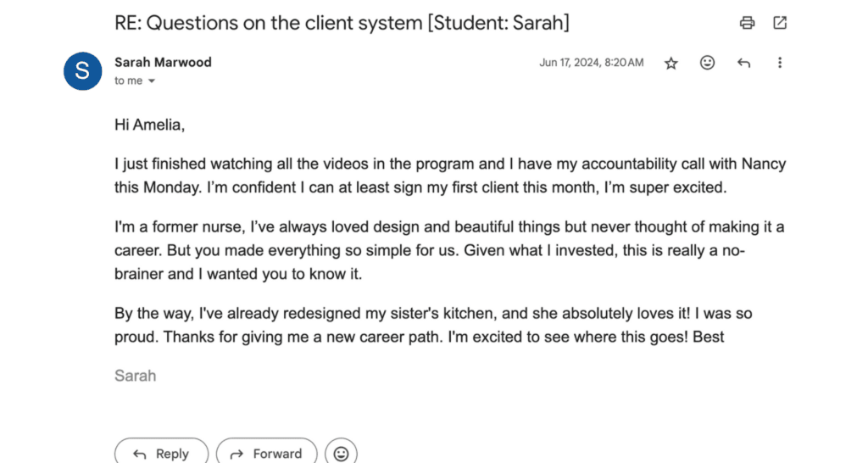Click the "Hi Amelia," greeting line
The width and height of the screenshot is (868, 463).
point(149,126)
